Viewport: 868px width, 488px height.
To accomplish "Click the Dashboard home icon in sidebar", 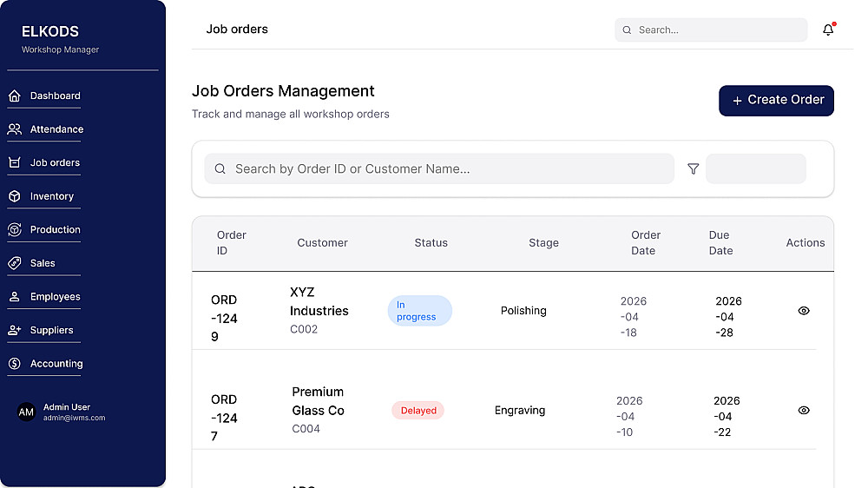I will [x=14, y=96].
